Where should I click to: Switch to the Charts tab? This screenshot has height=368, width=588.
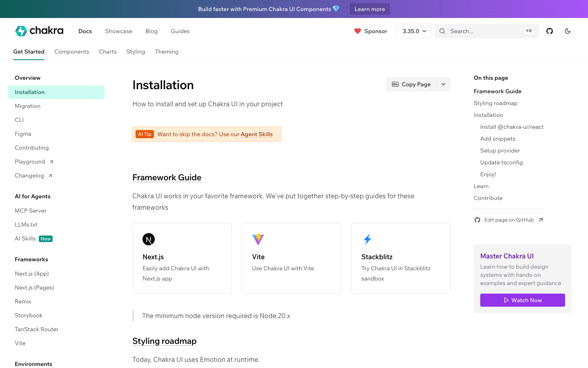click(x=108, y=52)
